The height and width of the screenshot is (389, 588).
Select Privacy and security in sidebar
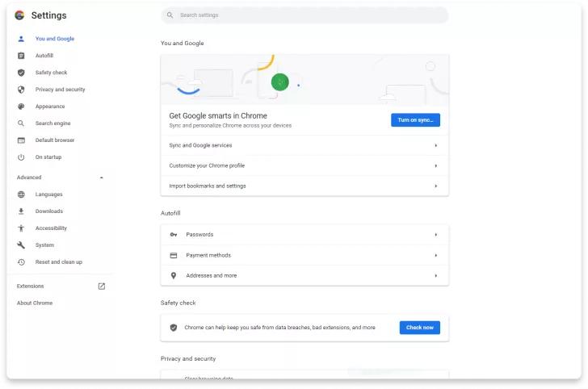click(x=60, y=90)
